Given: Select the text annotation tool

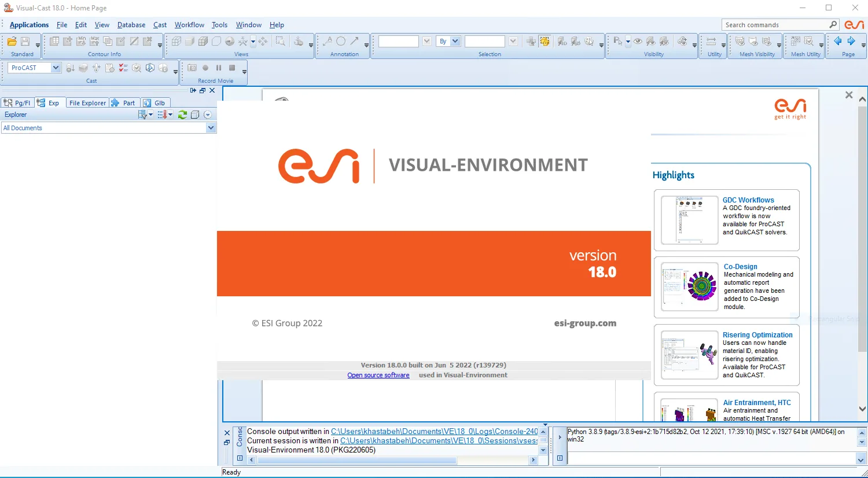Looking at the screenshot, I should 328,42.
